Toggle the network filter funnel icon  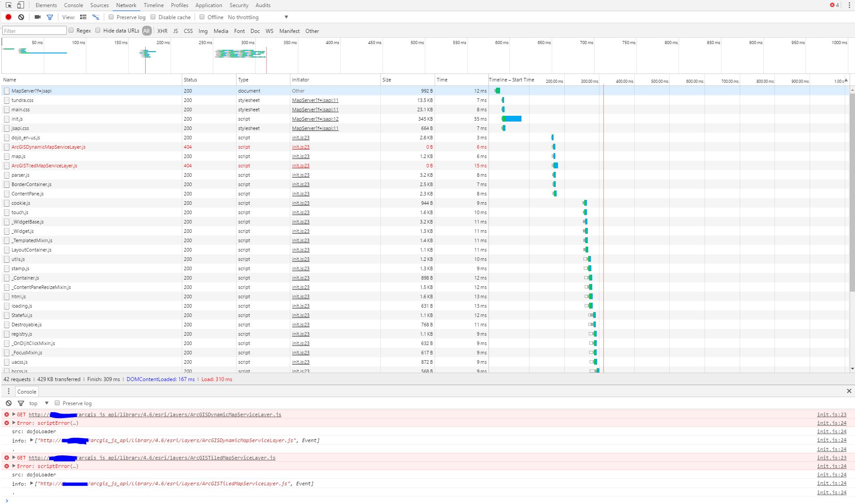[x=50, y=17]
